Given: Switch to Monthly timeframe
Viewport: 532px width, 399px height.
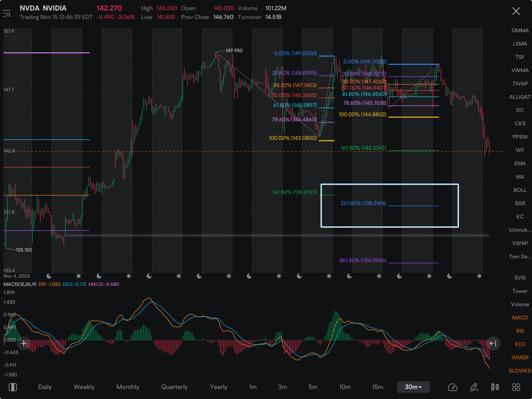Looking at the screenshot, I should [x=128, y=387].
